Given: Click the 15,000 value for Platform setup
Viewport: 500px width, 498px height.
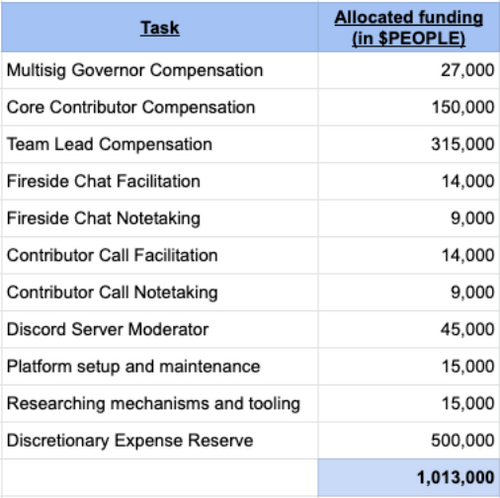Looking at the screenshot, I should pyautogui.click(x=468, y=367).
